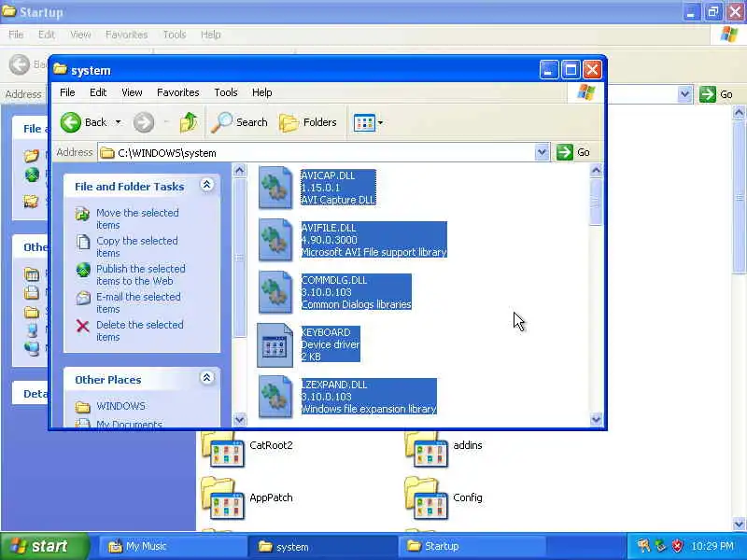747x560 pixels.
Task: Open the Tools menu in the system window
Action: (226, 92)
